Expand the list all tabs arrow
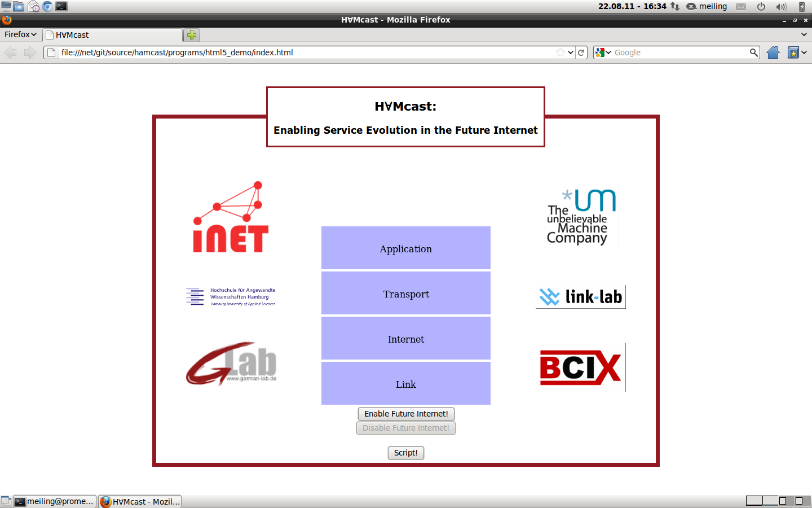This screenshot has width=812, height=508. (x=804, y=34)
